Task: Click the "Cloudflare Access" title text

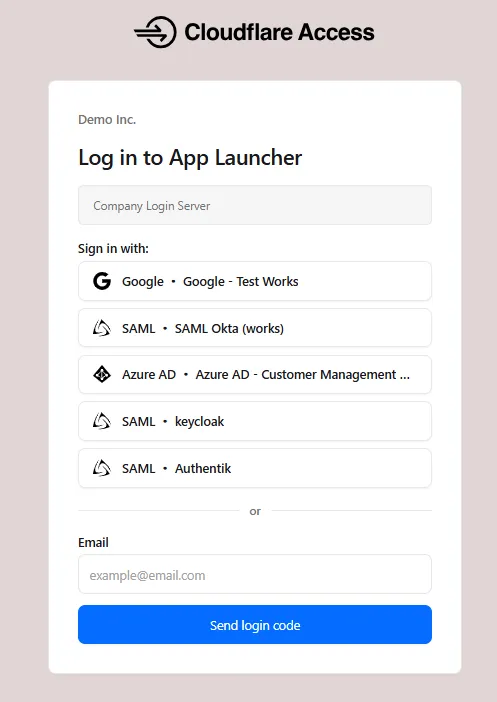Action: click(279, 32)
